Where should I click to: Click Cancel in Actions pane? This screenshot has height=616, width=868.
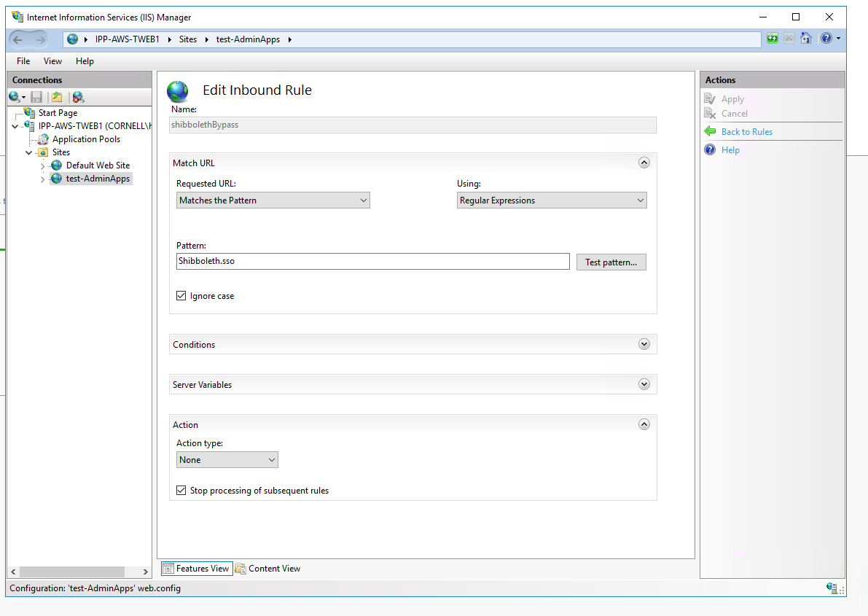point(734,114)
